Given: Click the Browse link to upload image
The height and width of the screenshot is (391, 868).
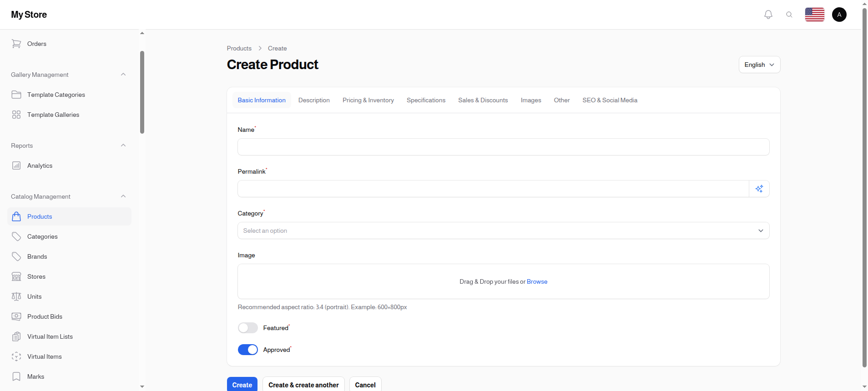Looking at the screenshot, I should (x=537, y=281).
